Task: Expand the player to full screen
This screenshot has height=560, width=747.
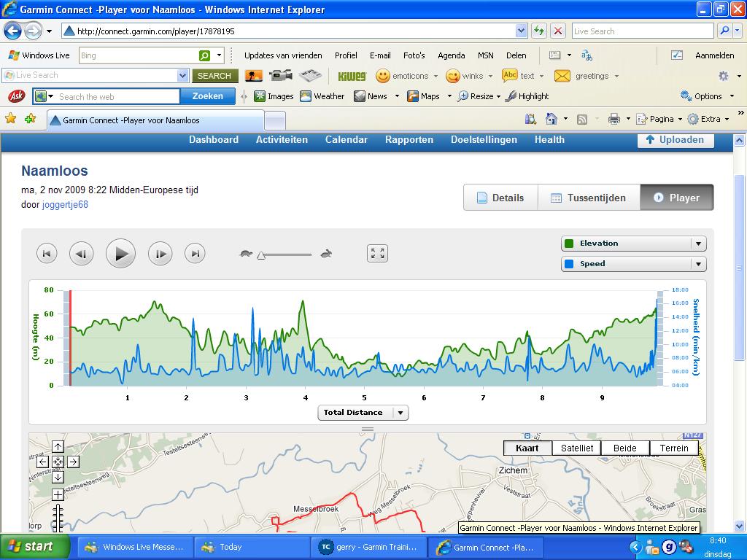Action: pos(377,253)
